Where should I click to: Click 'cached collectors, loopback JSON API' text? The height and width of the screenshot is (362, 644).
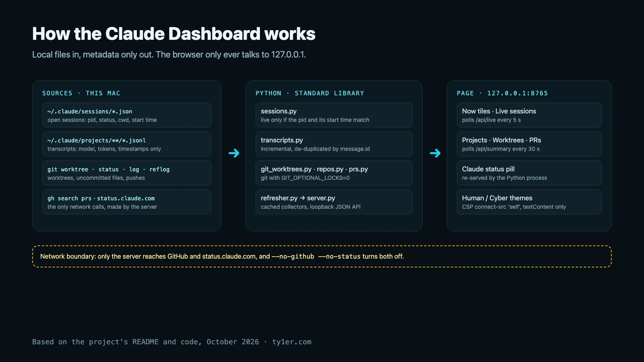click(x=311, y=207)
